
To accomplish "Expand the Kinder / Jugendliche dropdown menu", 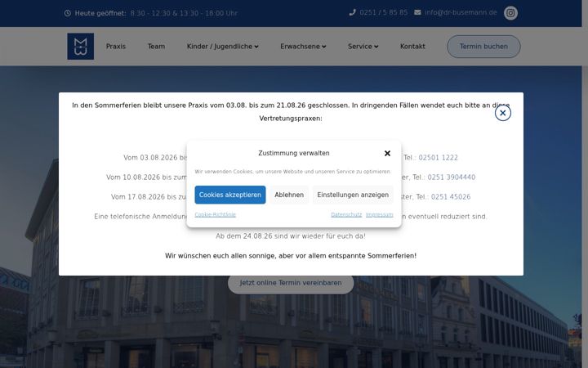I will click(x=223, y=47).
